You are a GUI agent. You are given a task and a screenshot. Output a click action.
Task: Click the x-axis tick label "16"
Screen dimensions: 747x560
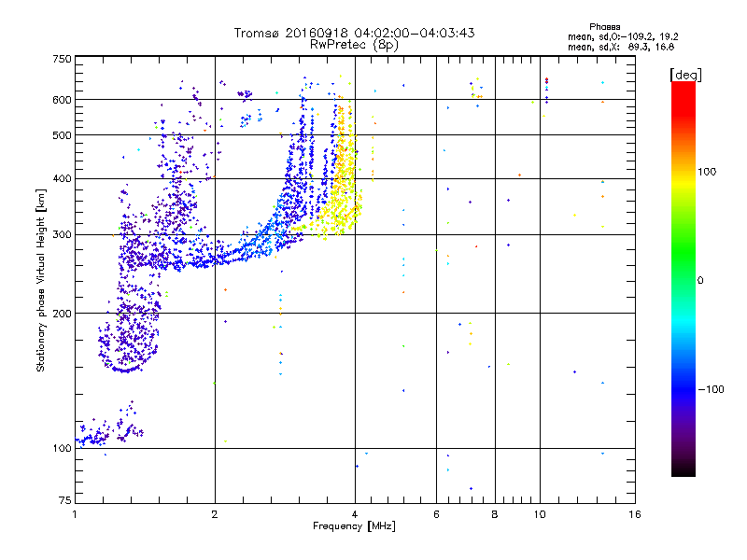click(635, 514)
